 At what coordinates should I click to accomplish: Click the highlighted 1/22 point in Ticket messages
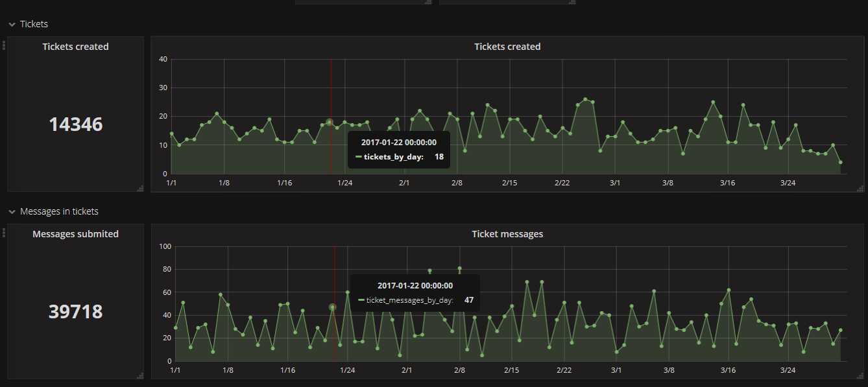(333, 307)
